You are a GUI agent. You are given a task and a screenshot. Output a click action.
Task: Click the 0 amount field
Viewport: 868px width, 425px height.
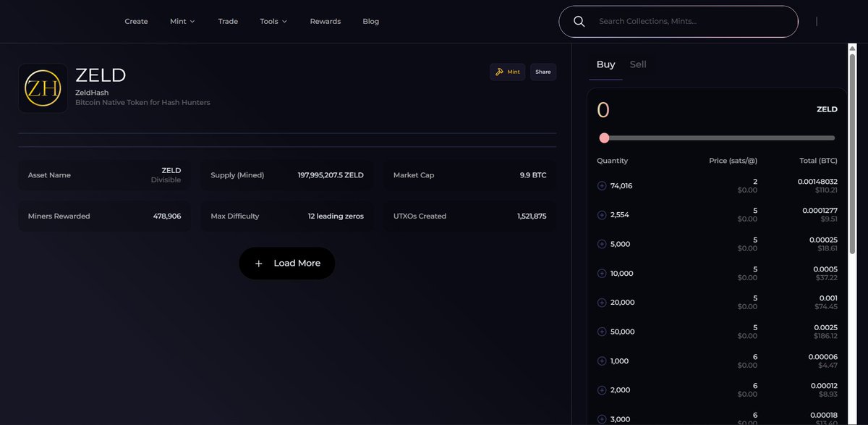603,110
